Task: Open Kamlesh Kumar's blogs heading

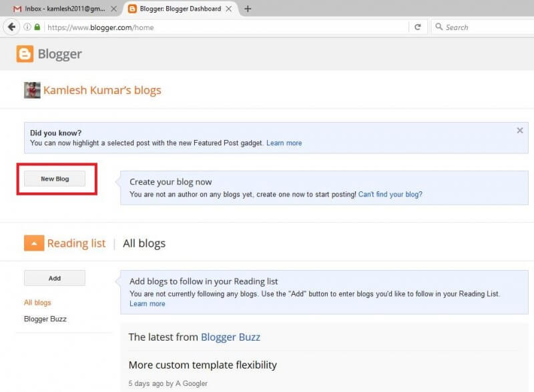Action: pos(102,90)
